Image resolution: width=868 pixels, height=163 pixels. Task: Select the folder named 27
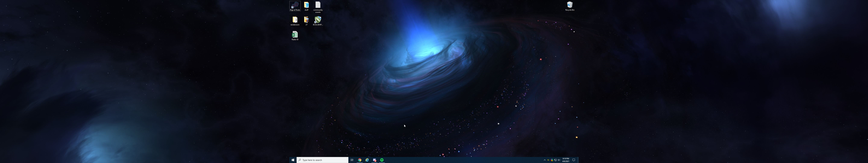pos(306,20)
